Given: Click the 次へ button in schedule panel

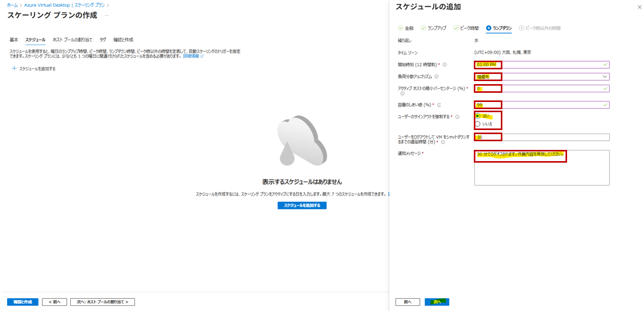Looking at the screenshot, I should click(437, 302).
